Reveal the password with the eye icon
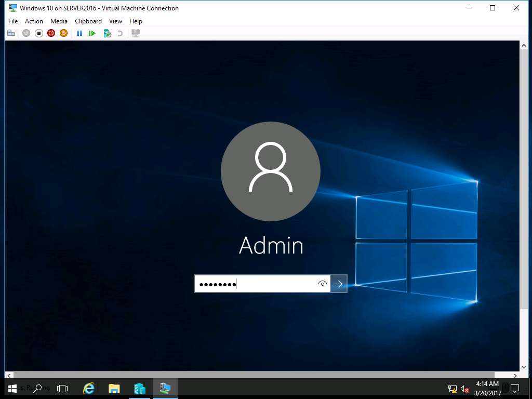This screenshot has width=532, height=399. (323, 284)
